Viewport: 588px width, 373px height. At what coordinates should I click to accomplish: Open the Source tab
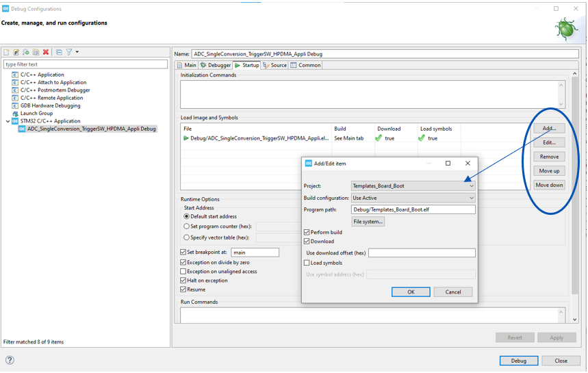[275, 65]
